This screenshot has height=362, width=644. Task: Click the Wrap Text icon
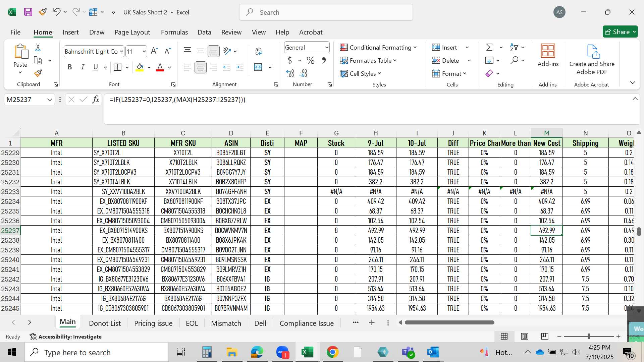click(259, 51)
